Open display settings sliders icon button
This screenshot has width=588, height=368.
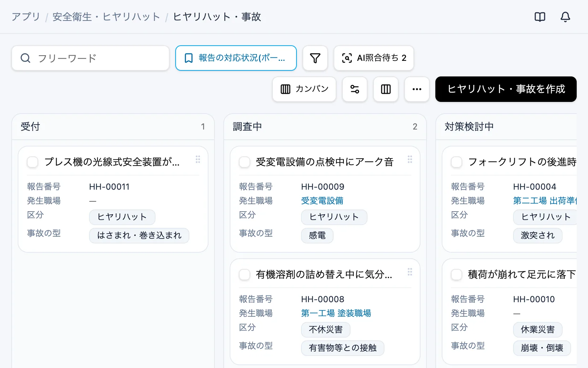[x=355, y=89]
